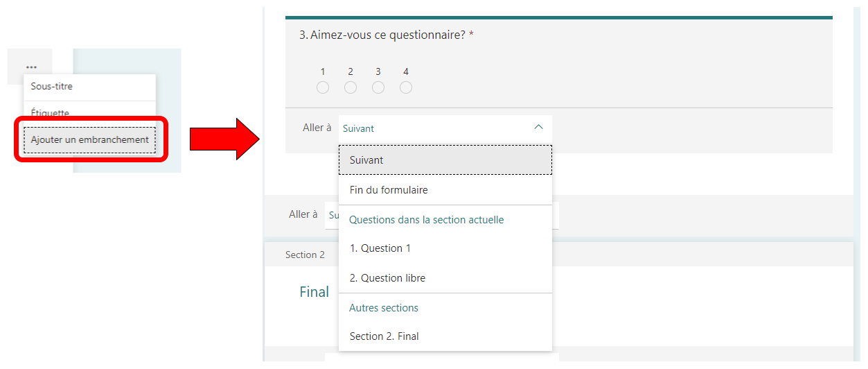Viewport: 868px width, 369px height.
Task: Choose Suivant in the dropdown list
Action: (445, 160)
